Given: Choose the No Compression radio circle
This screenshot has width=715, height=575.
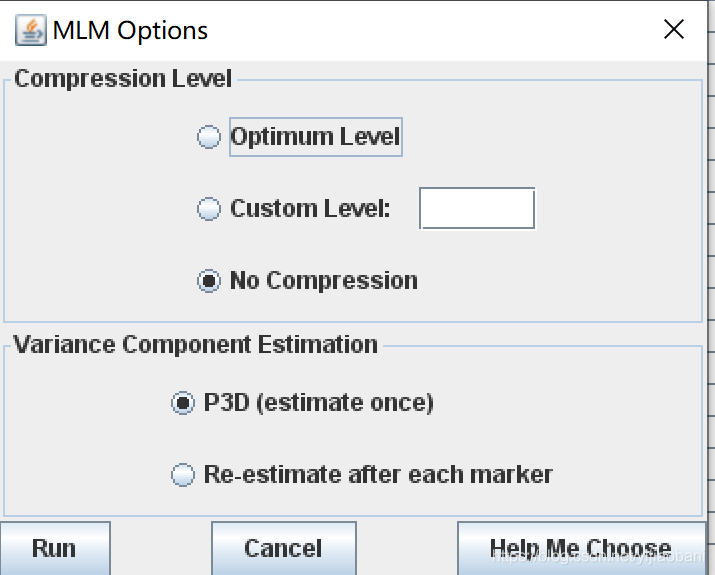Looking at the screenshot, I should [x=209, y=281].
